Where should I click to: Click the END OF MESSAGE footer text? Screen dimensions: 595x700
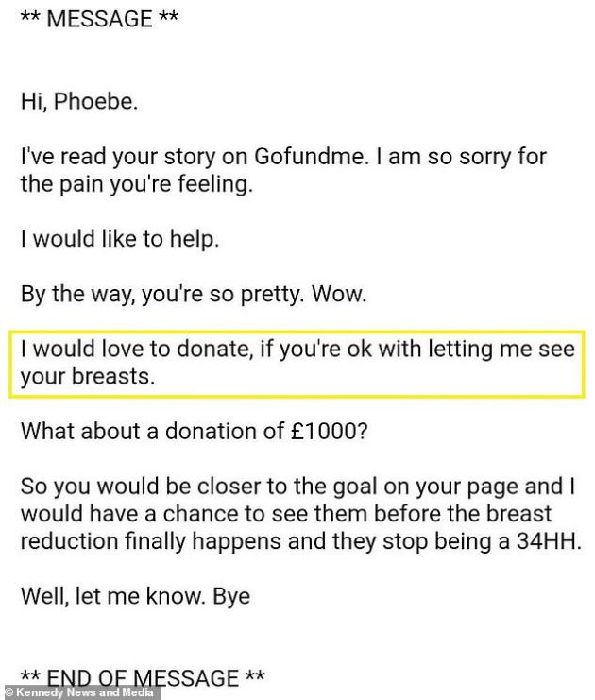pyautogui.click(x=143, y=678)
